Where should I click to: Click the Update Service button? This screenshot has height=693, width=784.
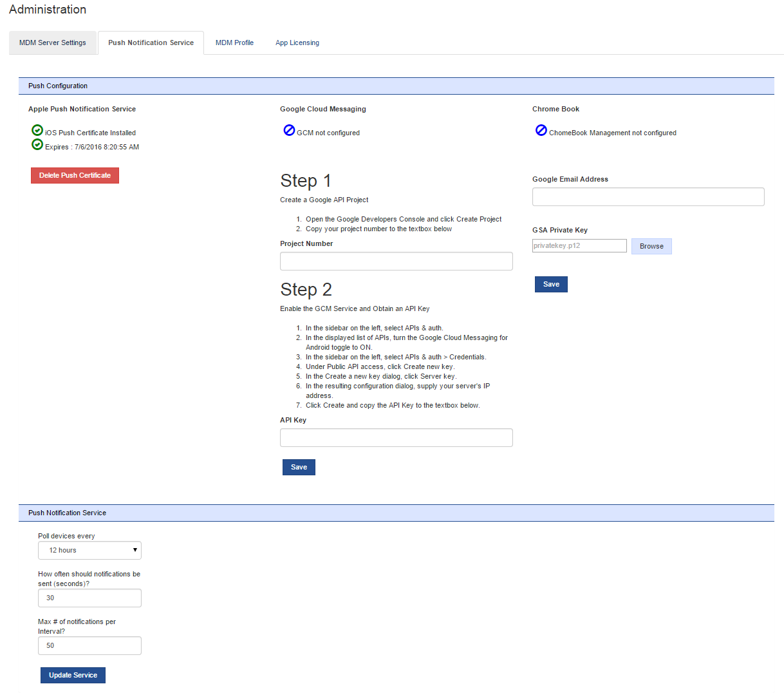pyautogui.click(x=73, y=675)
